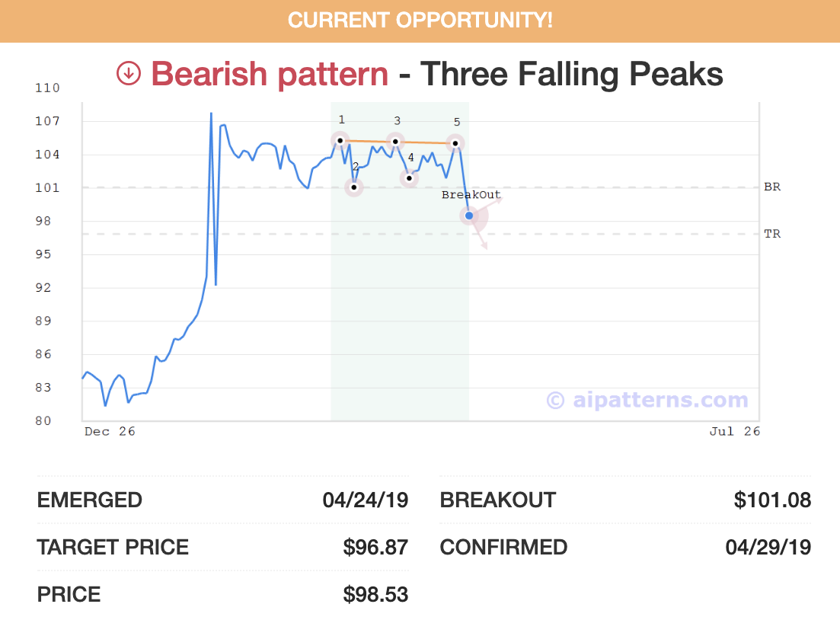The height and width of the screenshot is (620, 840).
Task: Click peak marker 5 on the chart
Action: point(455,143)
